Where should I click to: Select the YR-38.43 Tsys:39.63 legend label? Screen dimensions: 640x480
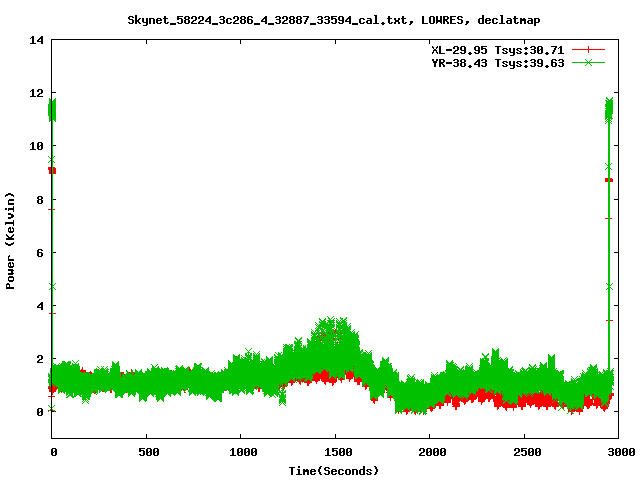[498, 63]
